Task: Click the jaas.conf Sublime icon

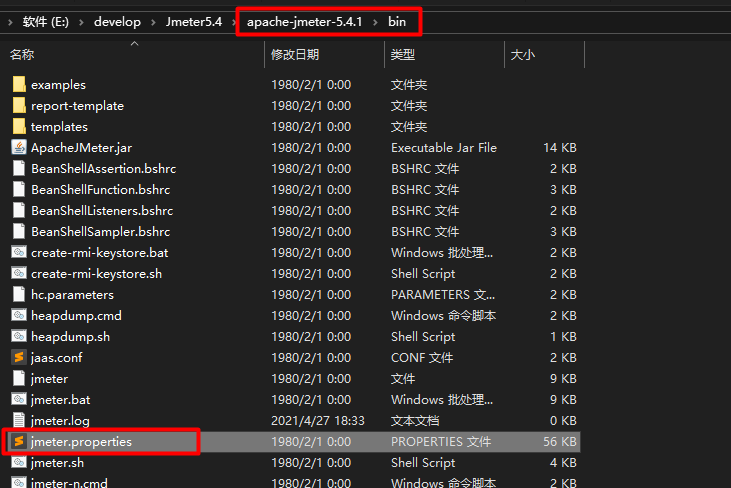Action: (x=19, y=357)
